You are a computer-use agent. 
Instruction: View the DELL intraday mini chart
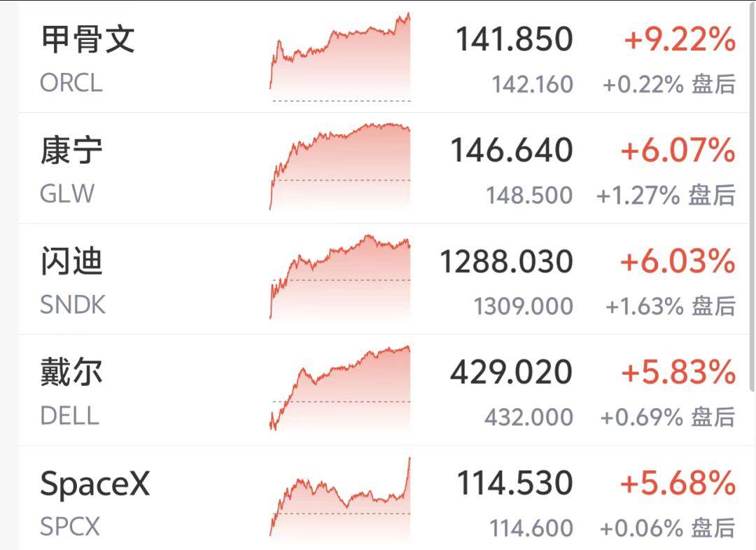point(340,388)
